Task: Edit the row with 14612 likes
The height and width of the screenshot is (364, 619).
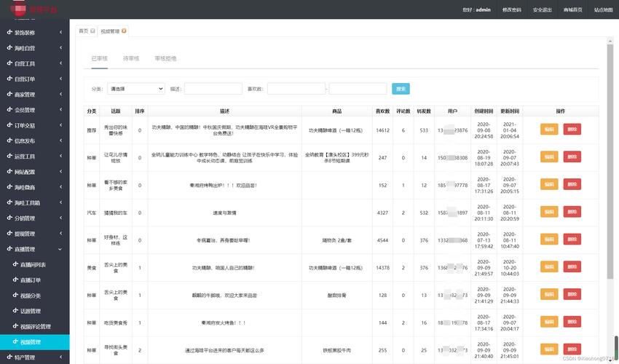Action: tap(549, 129)
